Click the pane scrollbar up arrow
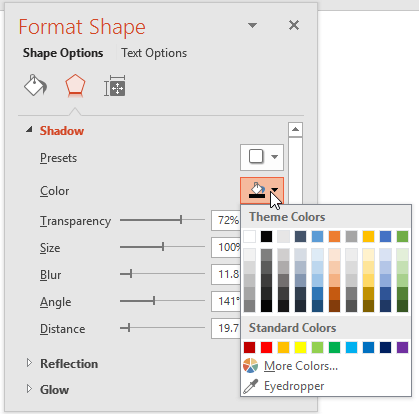The image size is (419, 414). pyautogui.click(x=295, y=129)
